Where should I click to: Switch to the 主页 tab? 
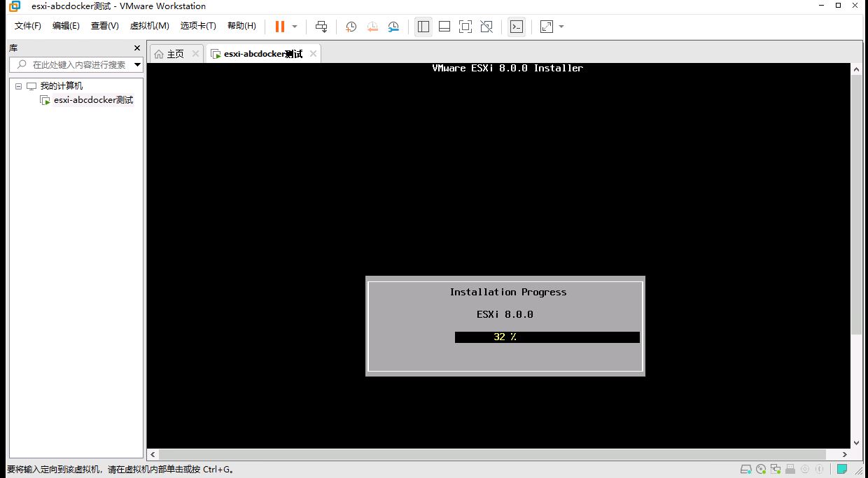(175, 54)
